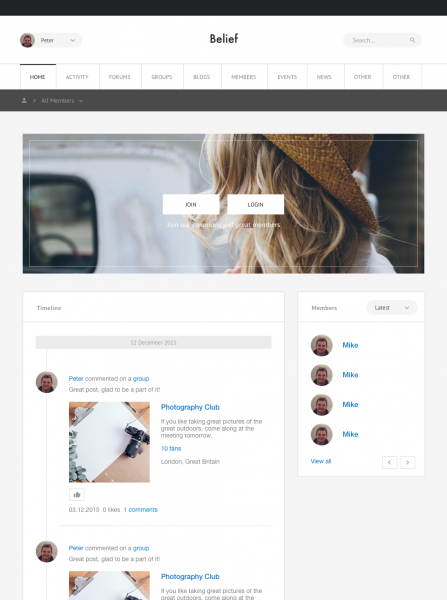447x600 pixels.
Task: Select the Events tab
Action: pos(287,77)
